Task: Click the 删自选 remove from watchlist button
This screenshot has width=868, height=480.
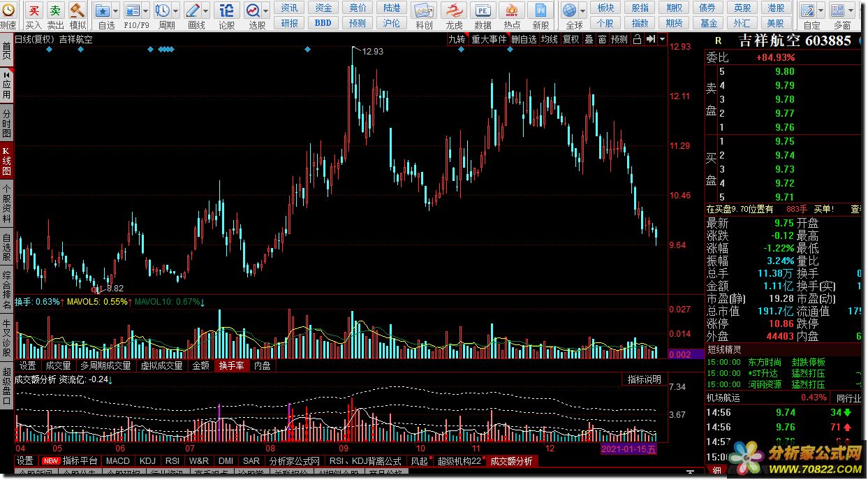Action: pos(524,40)
